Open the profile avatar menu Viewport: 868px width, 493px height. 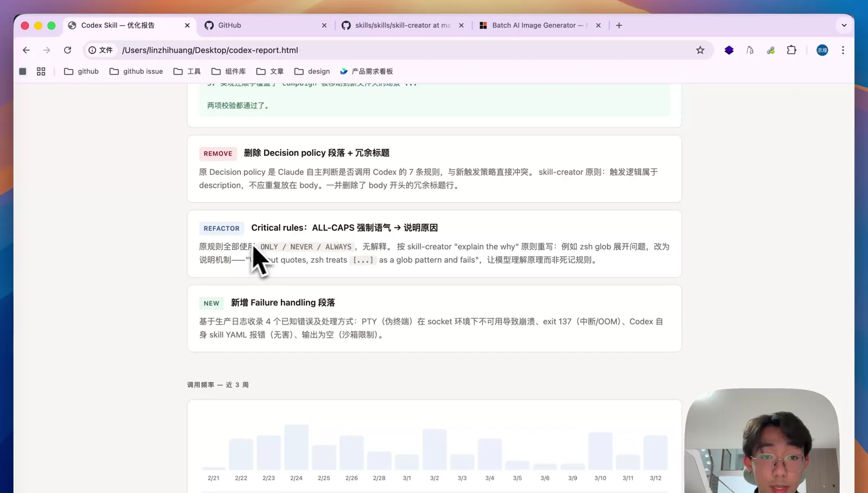(x=822, y=50)
